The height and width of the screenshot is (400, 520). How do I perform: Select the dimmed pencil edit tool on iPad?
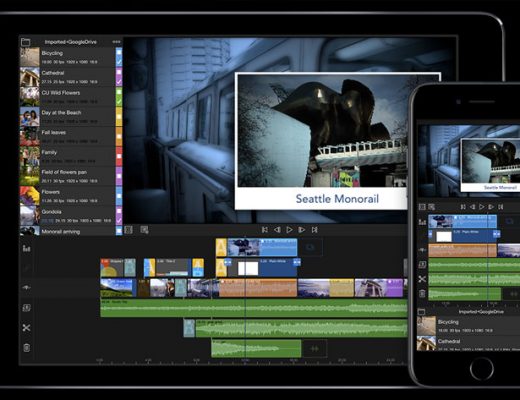pos(26,268)
